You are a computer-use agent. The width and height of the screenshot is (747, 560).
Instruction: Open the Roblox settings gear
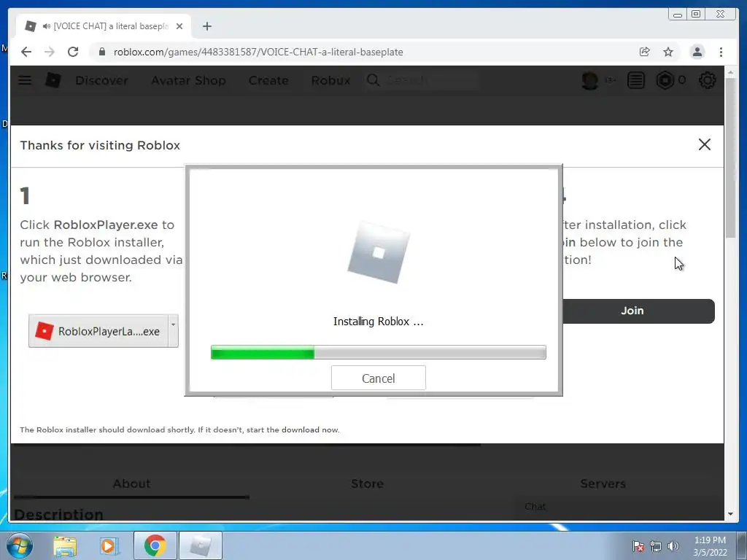point(707,80)
